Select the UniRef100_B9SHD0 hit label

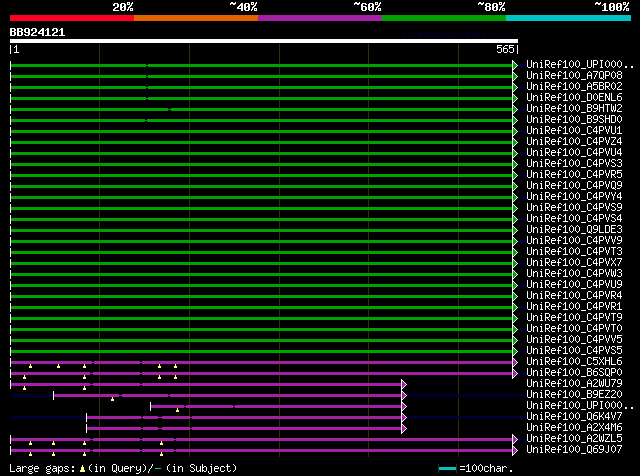[x=573, y=119]
